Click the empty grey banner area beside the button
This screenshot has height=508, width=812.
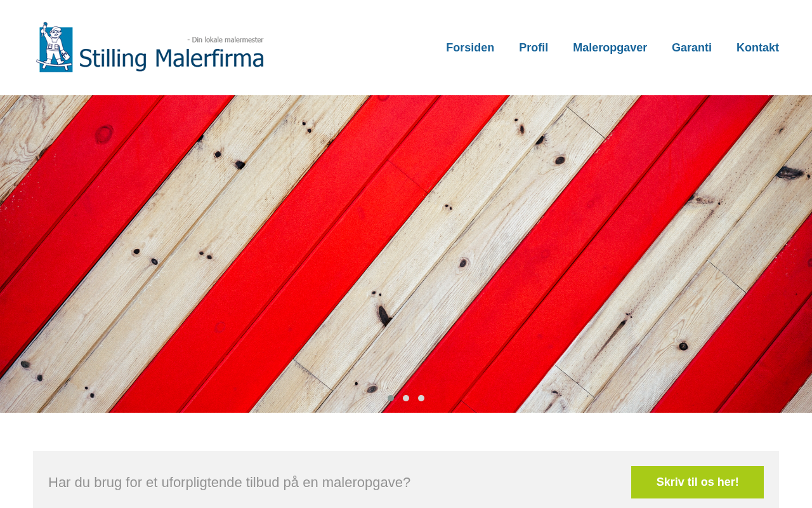(520, 482)
